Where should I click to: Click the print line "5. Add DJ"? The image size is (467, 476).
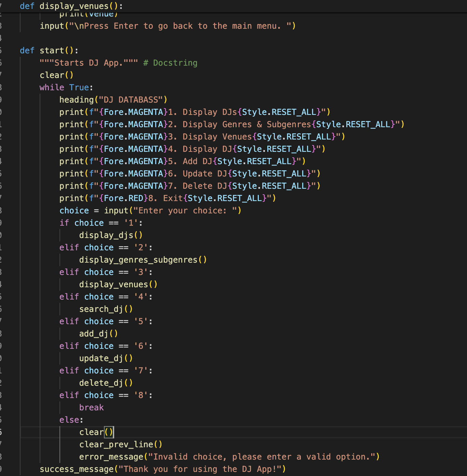tap(183, 161)
